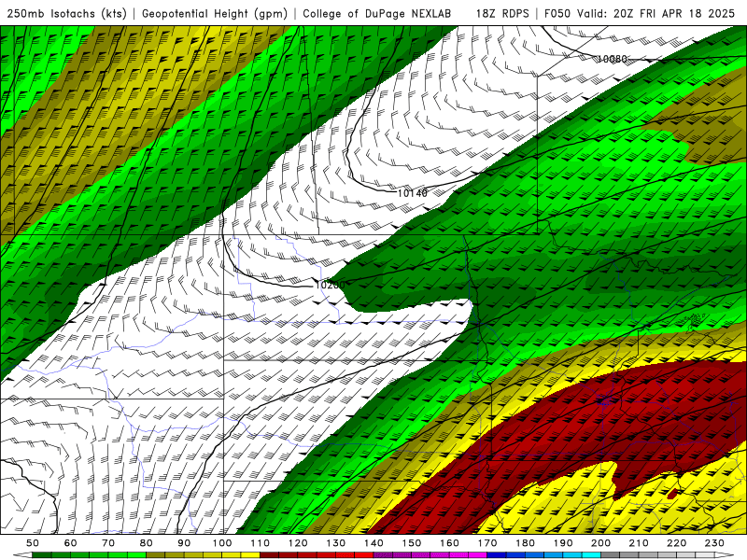Click the bright yellow color bar segment under 100
Image resolution: width=747 pixels, height=560 pixels.
[x=231, y=555]
